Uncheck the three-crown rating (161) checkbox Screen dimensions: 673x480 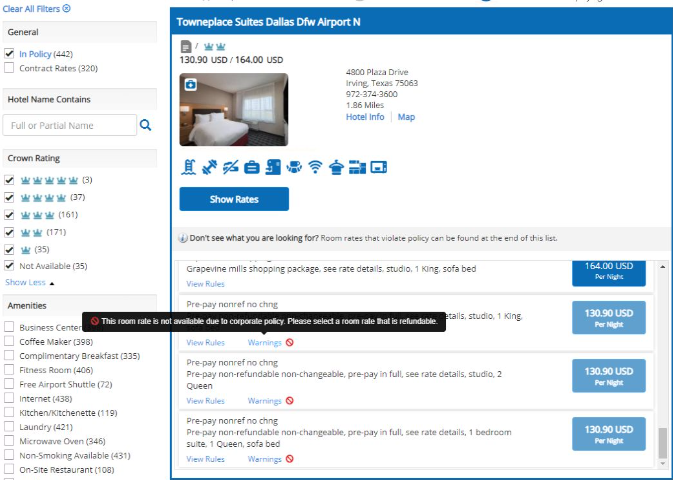point(9,215)
